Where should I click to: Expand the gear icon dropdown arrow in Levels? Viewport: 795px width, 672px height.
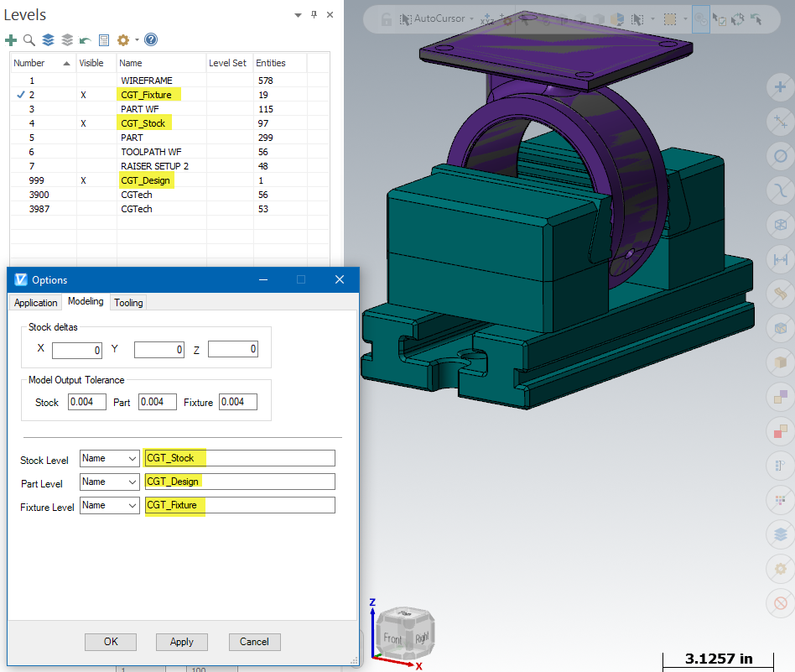click(x=137, y=39)
